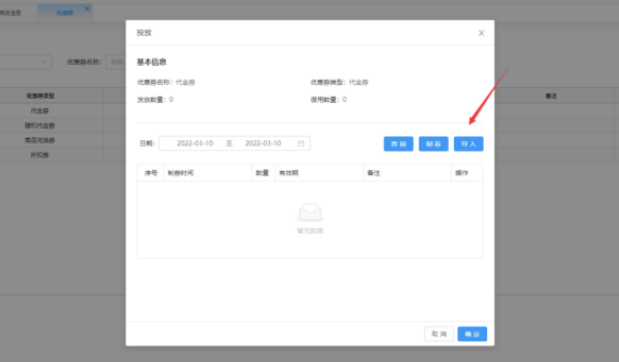Click the 优惠券类型 header in background table
The width and height of the screenshot is (619, 362).
tap(40, 96)
